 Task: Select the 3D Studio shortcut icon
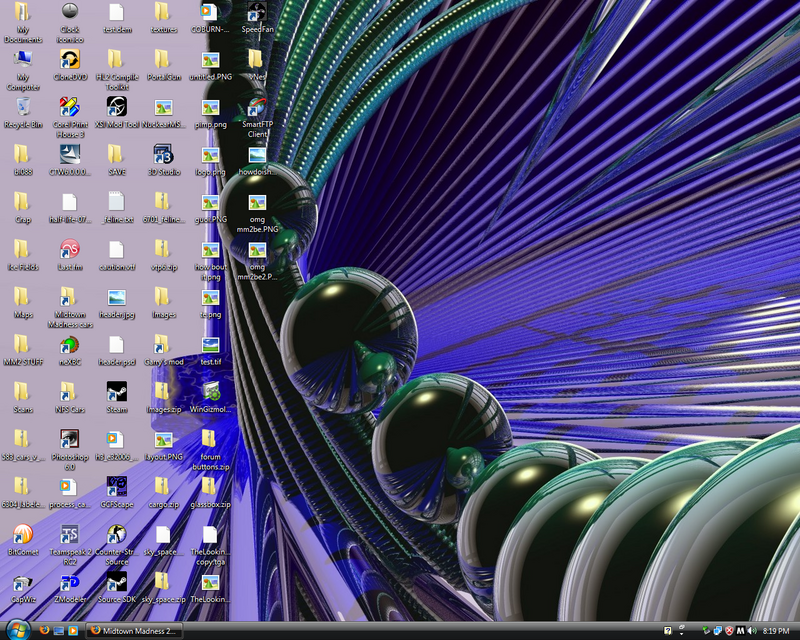[x=163, y=155]
